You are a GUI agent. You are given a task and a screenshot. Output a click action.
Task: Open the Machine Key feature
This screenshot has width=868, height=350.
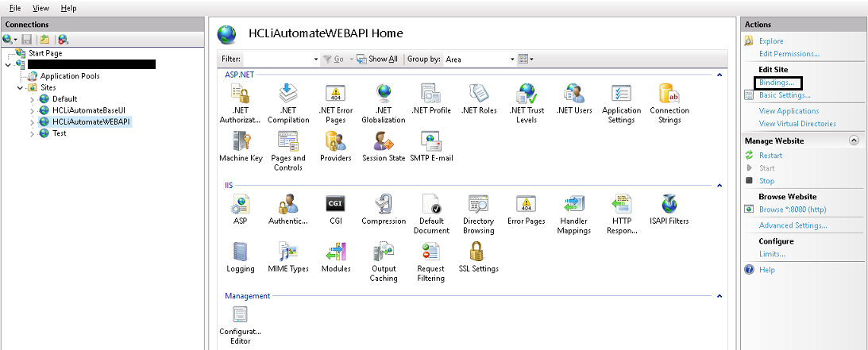[241, 147]
